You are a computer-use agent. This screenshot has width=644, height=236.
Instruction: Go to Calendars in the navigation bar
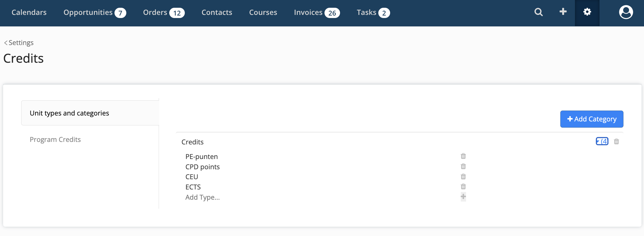[x=29, y=12]
